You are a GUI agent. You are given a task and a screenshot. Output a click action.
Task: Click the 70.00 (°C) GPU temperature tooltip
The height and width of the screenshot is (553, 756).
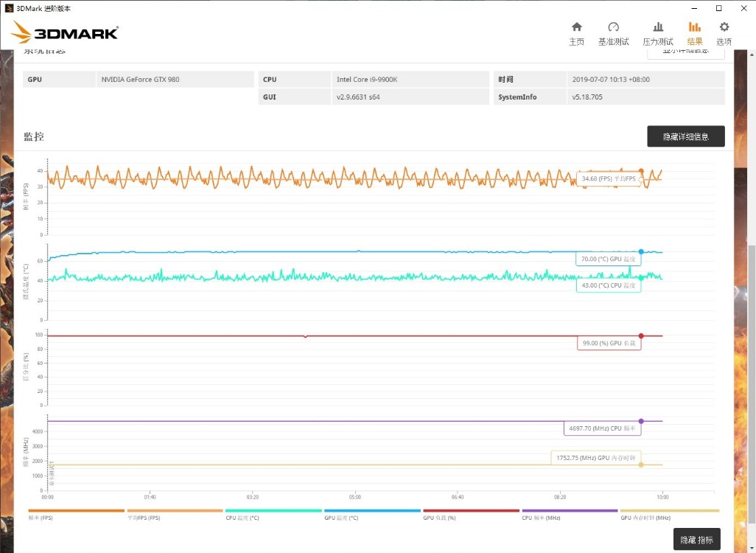click(608, 259)
